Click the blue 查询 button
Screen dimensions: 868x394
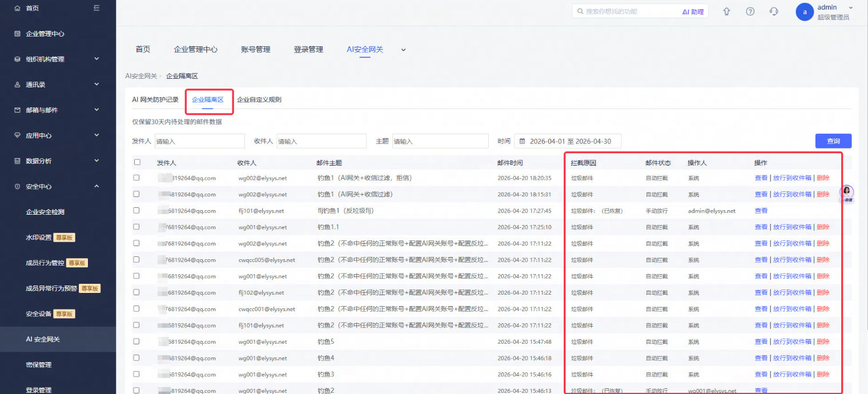point(833,141)
